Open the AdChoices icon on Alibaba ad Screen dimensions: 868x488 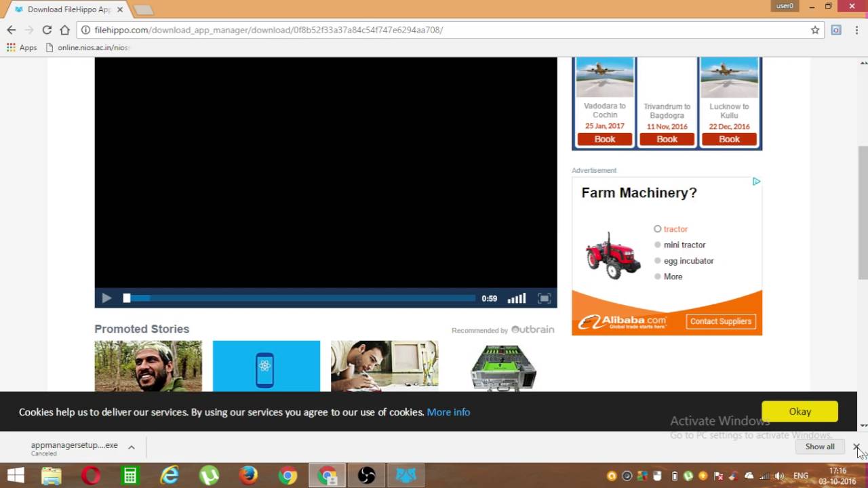[756, 182]
